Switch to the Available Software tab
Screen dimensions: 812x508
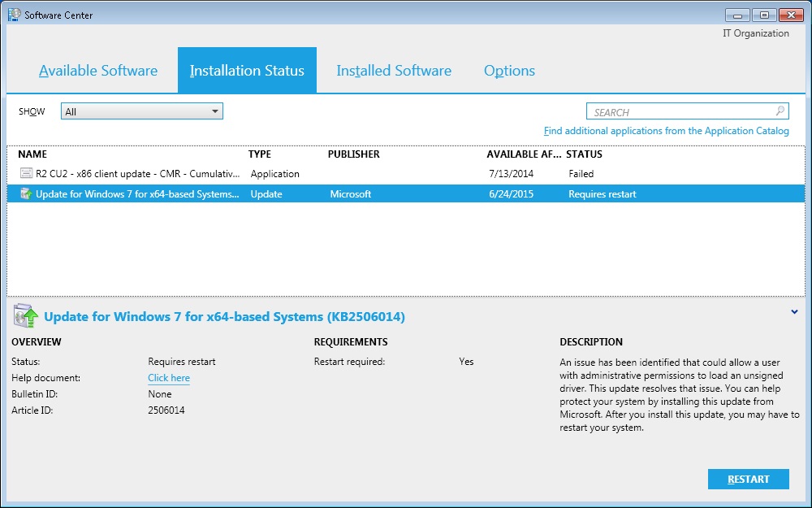[98, 71]
